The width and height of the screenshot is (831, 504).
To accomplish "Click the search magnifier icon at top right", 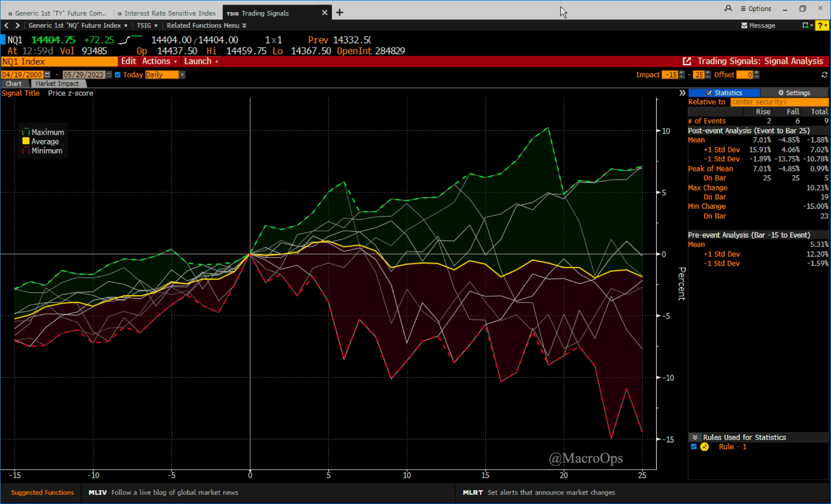I will (728, 8).
